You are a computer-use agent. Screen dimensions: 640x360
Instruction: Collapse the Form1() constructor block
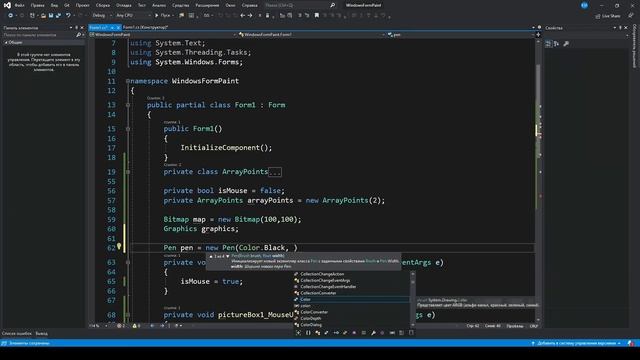[x=128, y=129]
